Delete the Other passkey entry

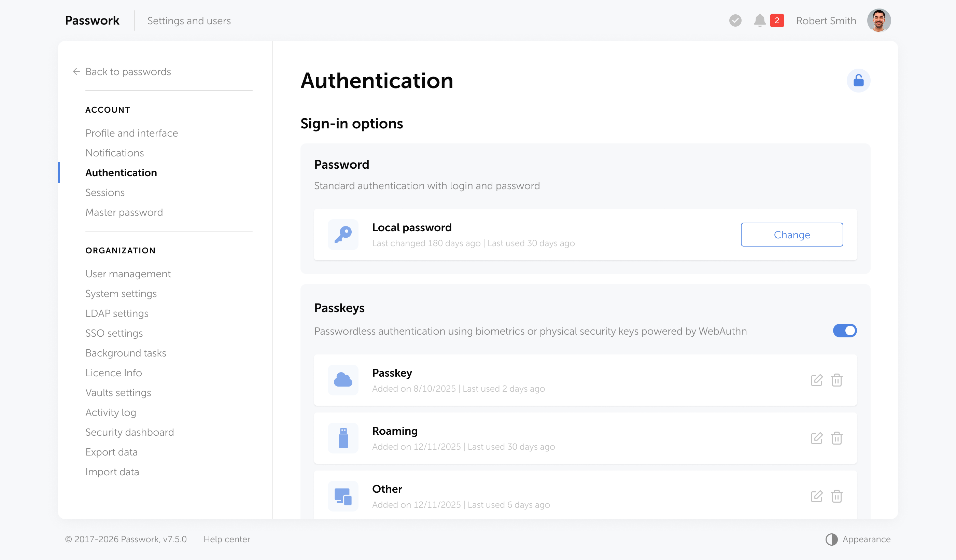coord(836,496)
